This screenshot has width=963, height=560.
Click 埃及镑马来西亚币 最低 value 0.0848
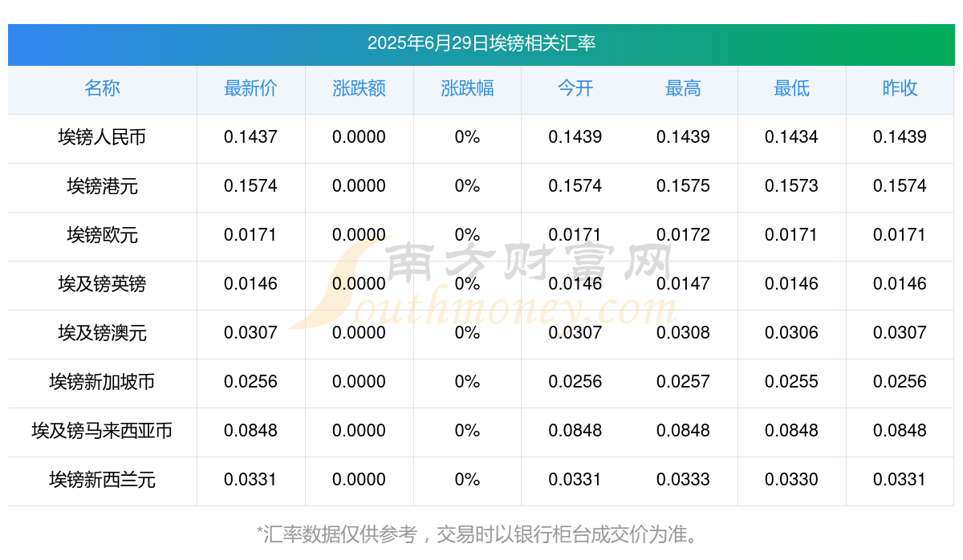(791, 431)
